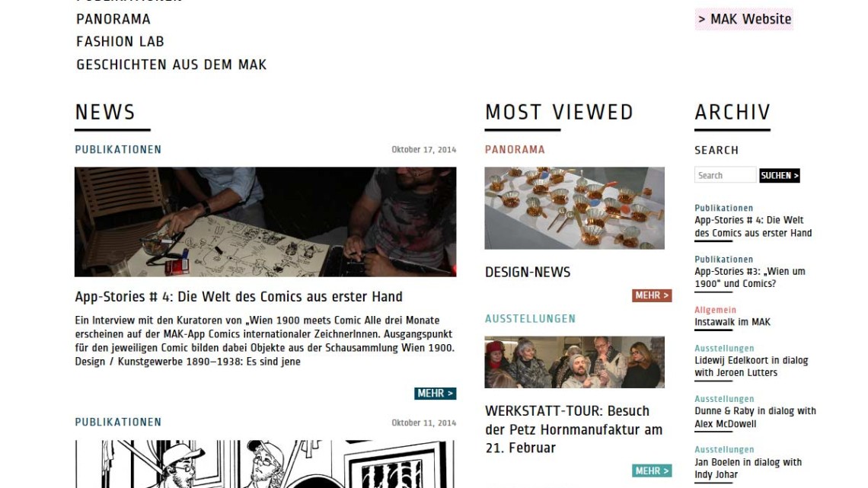Open the comics interview photo thumbnail
This screenshot has height=488, width=868.
[x=266, y=222]
